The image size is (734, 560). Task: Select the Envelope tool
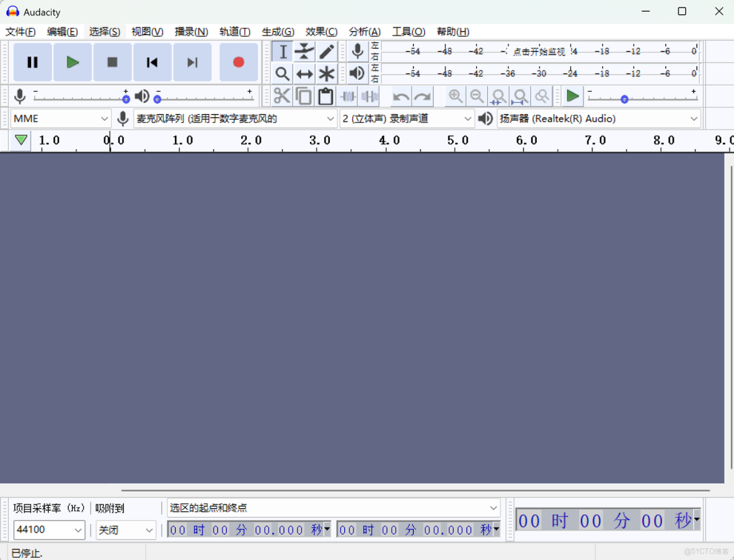coord(304,51)
